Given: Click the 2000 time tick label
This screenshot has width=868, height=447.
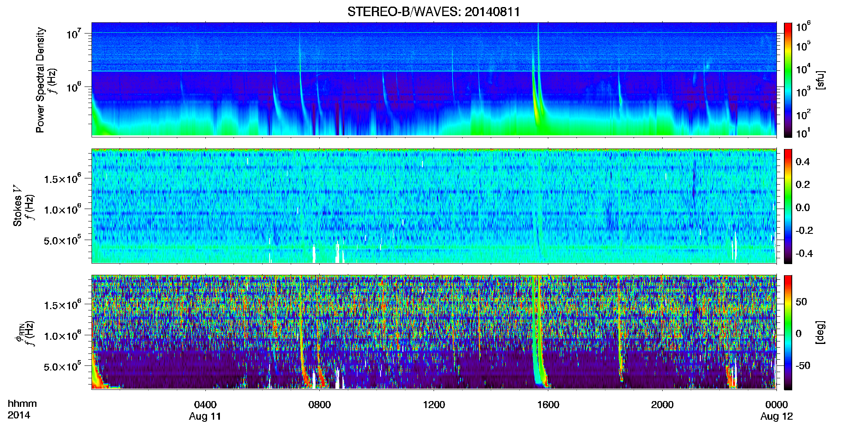Looking at the screenshot, I should pyautogui.click(x=662, y=404).
